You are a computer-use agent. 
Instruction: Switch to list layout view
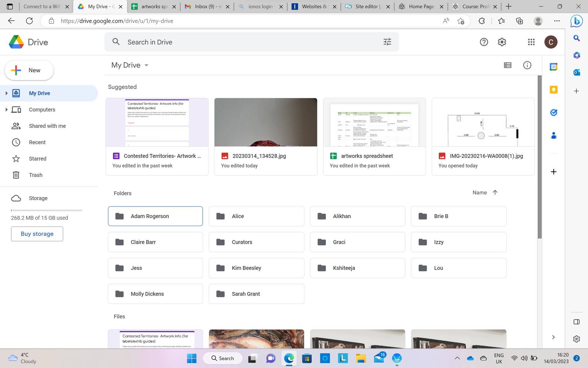coord(507,65)
